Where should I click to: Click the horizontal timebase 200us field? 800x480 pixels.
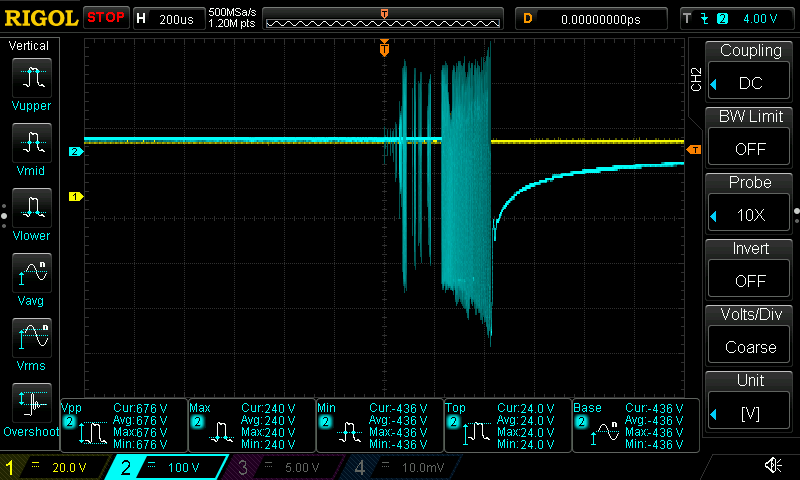pyautogui.click(x=169, y=19)
